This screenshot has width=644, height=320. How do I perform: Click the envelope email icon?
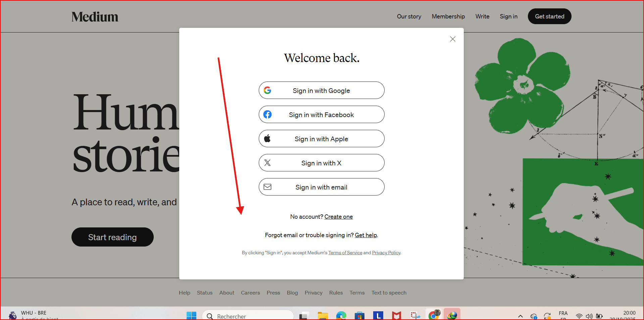coord(267,187)
